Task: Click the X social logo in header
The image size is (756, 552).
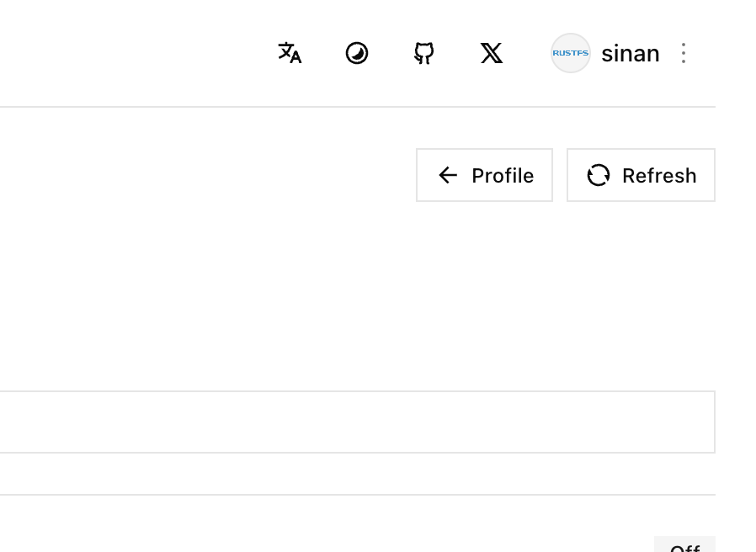Action: (492, 53)
